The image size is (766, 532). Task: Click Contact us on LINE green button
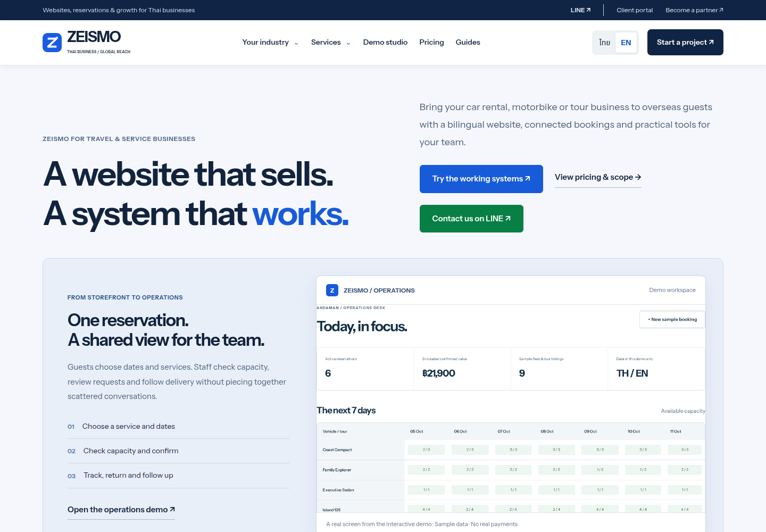(471, 219)
